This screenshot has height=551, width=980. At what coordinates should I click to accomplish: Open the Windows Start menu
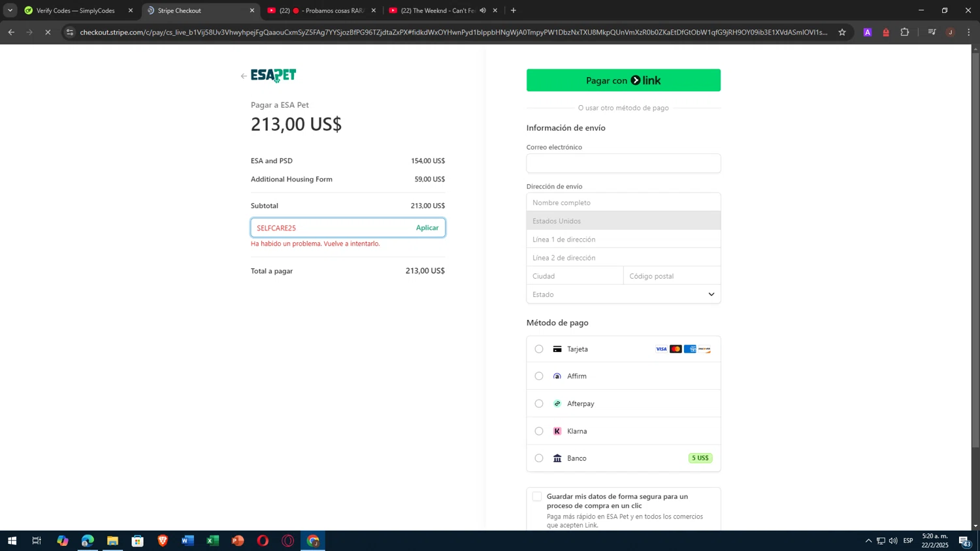click(x=12, y=541)
